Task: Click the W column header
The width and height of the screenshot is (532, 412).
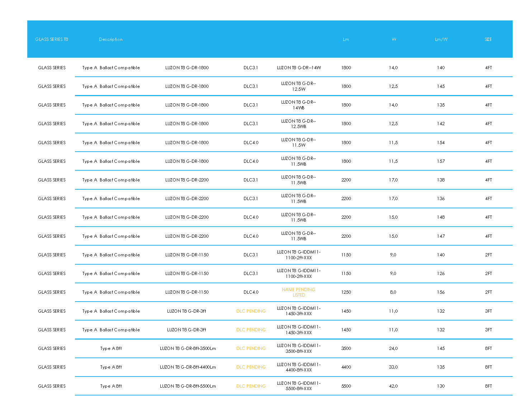Action: pyautogui.click(x=394, y=39)
